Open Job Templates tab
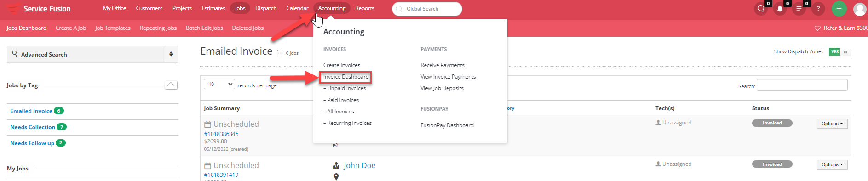The image size is (868, 181). pos(113,28)
